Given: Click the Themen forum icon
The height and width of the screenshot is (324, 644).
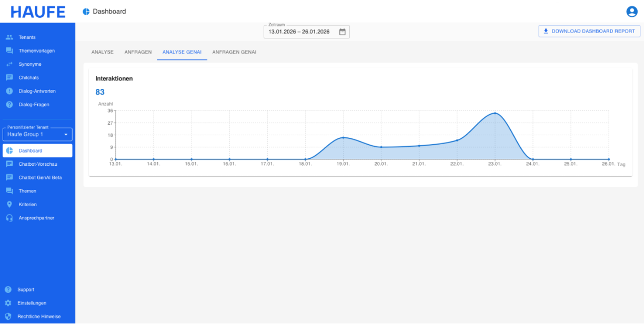Looking at the screenshot, I should 9,191.
